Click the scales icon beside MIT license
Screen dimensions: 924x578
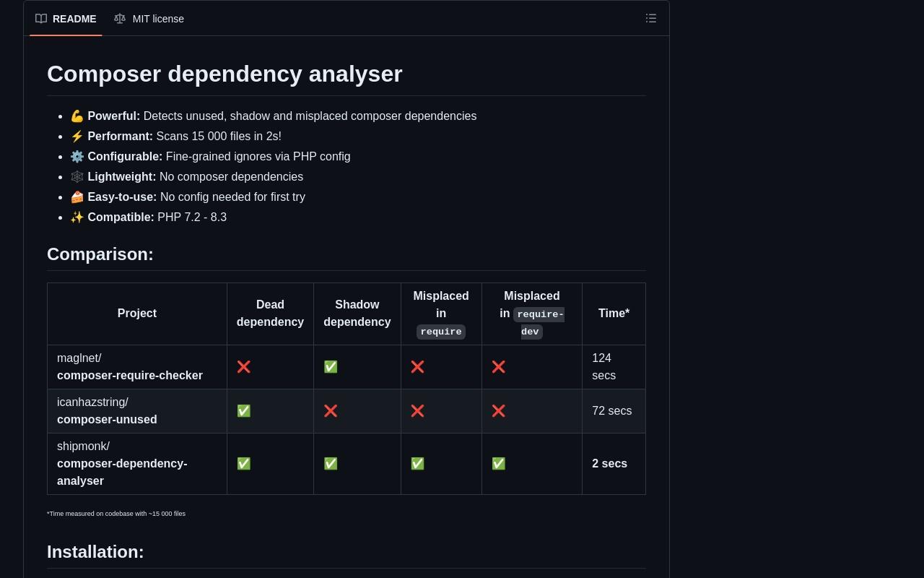(x=120, y=19)
